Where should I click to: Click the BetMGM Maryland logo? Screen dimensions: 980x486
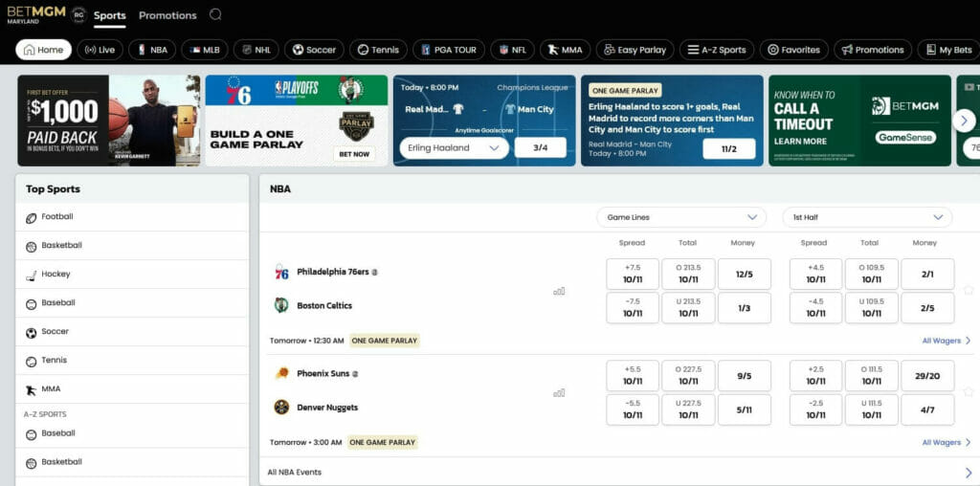pyautogui.click(x=36, y=15)
